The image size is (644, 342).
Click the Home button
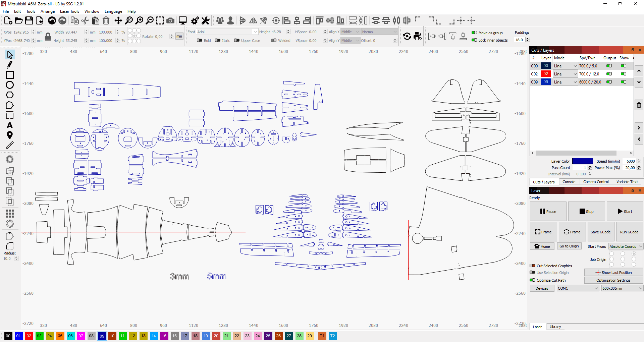coord(542,246)
